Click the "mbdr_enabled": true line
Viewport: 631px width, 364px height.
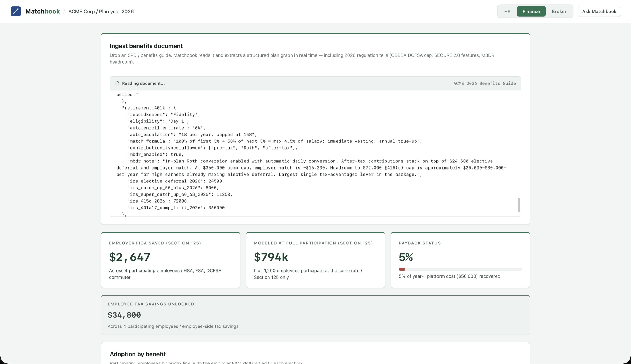pyautogui.click(x=155, y=155)
